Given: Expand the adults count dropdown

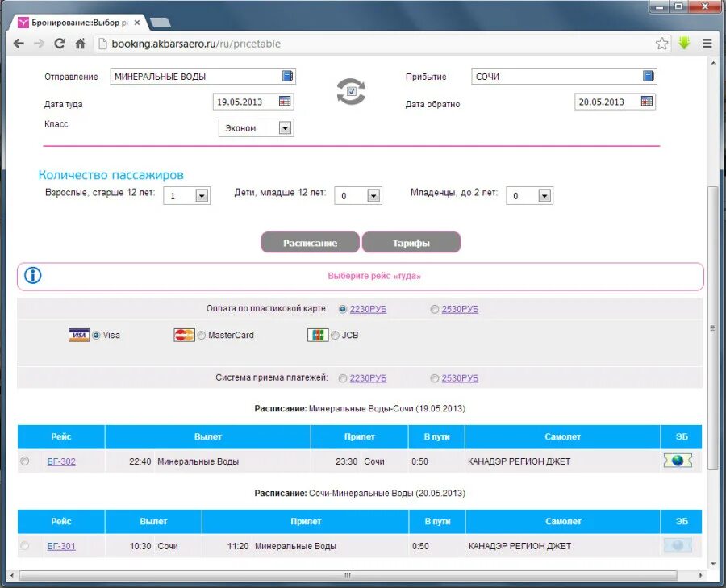Looking at the screenshot, I should click(x=202, y=196).
